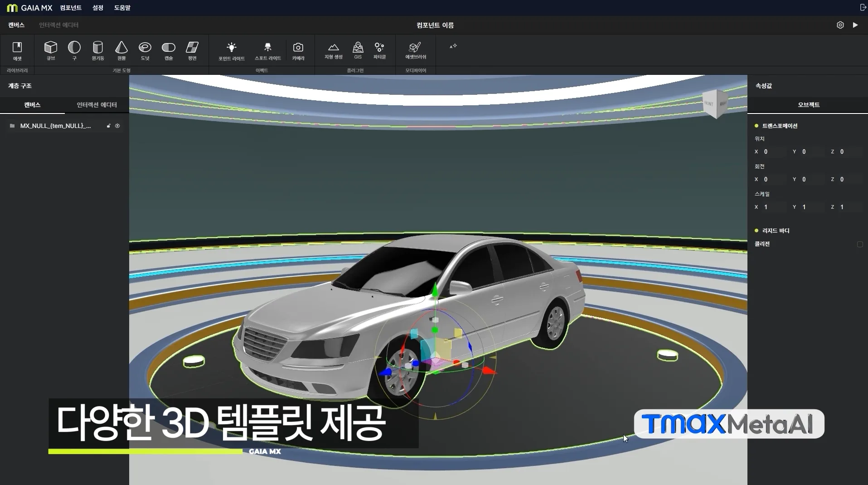Screen dimensions: 868x485
Task: Open the particle plugin tool
Action: [379, 50]
